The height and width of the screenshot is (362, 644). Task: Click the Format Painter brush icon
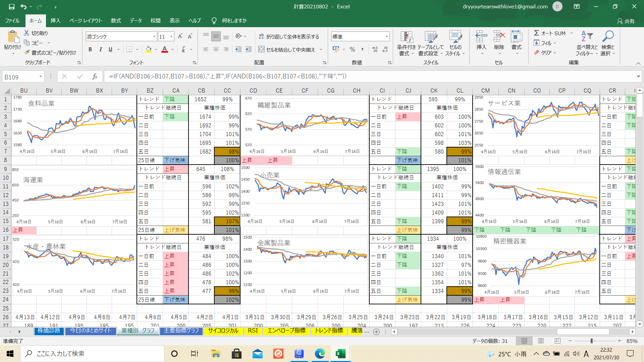pos(27,53)
